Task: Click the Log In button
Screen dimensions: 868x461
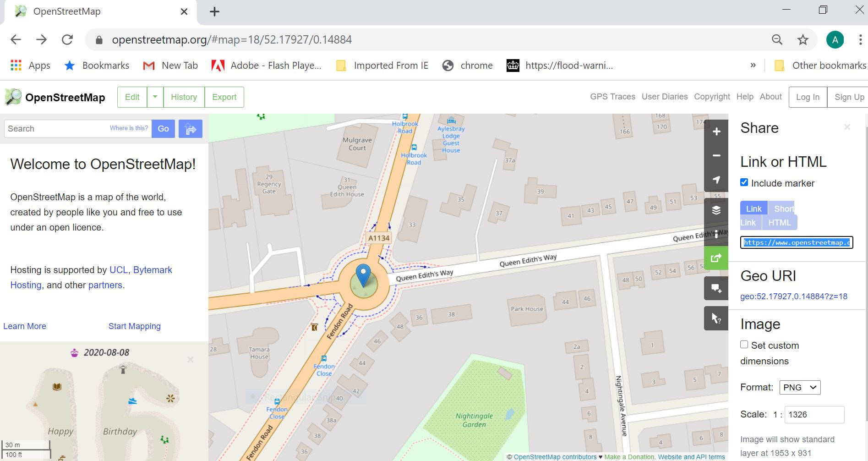Action: 808,97
